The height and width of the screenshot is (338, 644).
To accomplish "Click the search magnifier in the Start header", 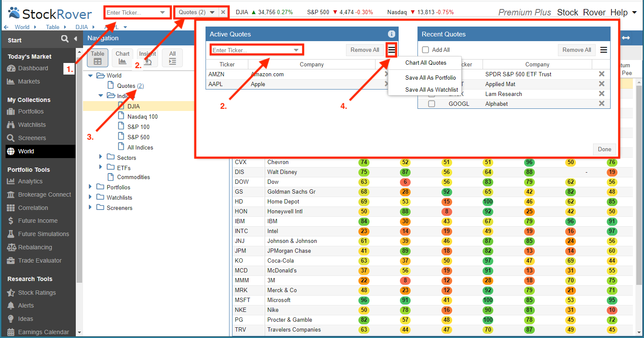I will (x=65, y=39).
